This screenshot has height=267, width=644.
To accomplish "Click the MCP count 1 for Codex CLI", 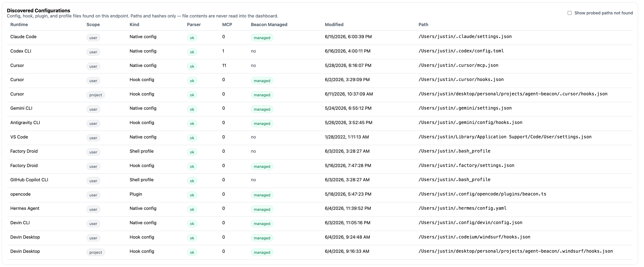I will (x=223, y=51).
